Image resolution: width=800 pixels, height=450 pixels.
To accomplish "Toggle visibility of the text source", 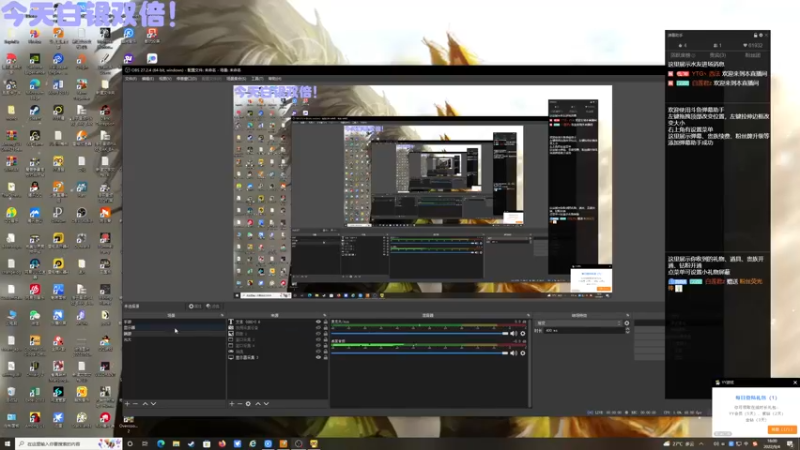I will [x=318, y=322].
